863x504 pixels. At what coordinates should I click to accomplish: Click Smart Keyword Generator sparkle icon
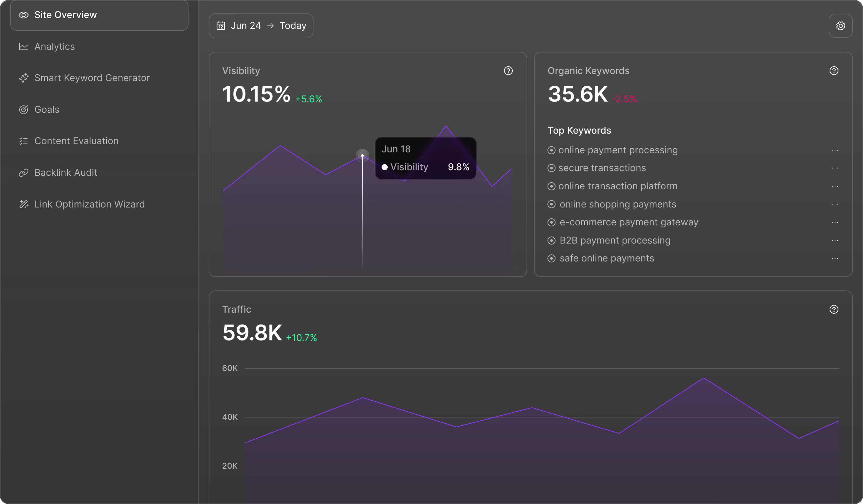[x=23, y=78]
